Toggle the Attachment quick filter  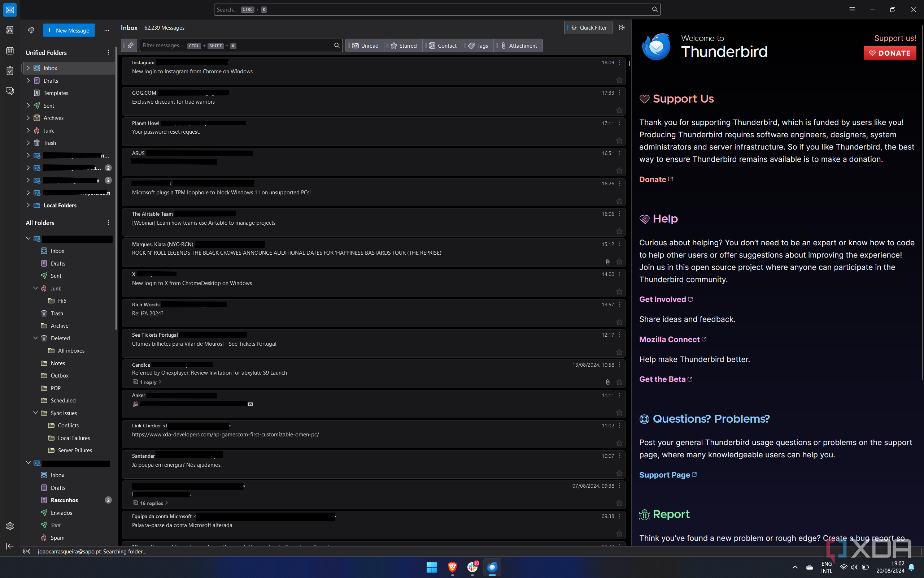point(519,46)
